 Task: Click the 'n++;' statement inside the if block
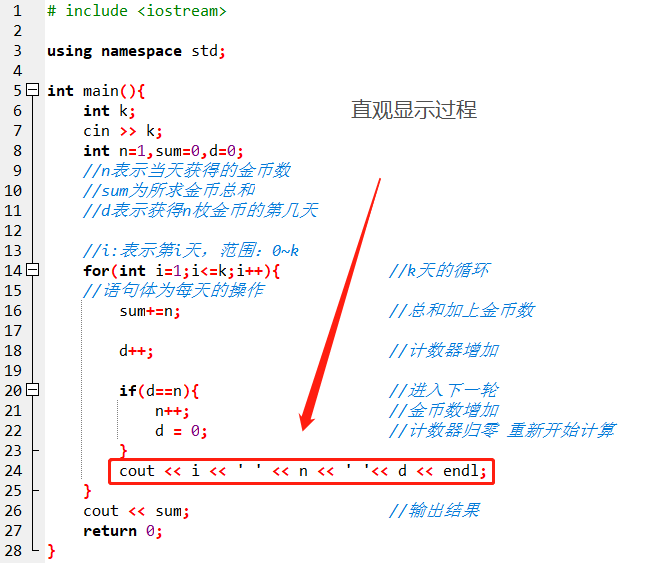pyautogui.click(x=171, y=411)
